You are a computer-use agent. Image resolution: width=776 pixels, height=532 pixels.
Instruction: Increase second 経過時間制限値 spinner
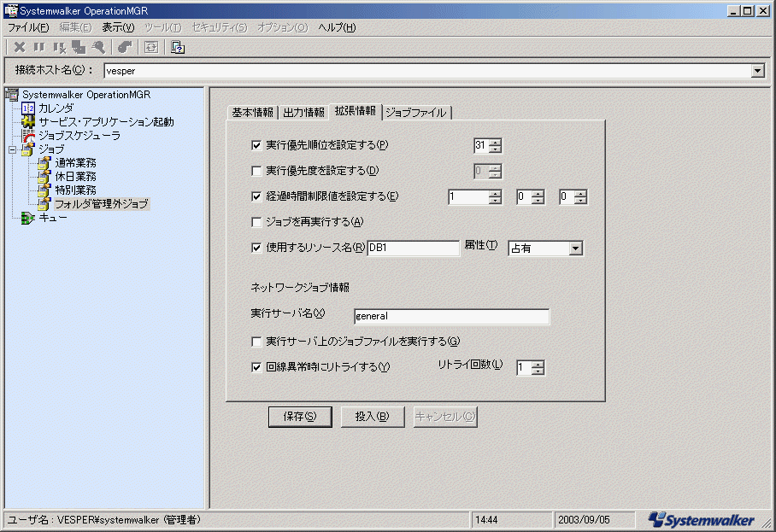click(x=538, y=193)
